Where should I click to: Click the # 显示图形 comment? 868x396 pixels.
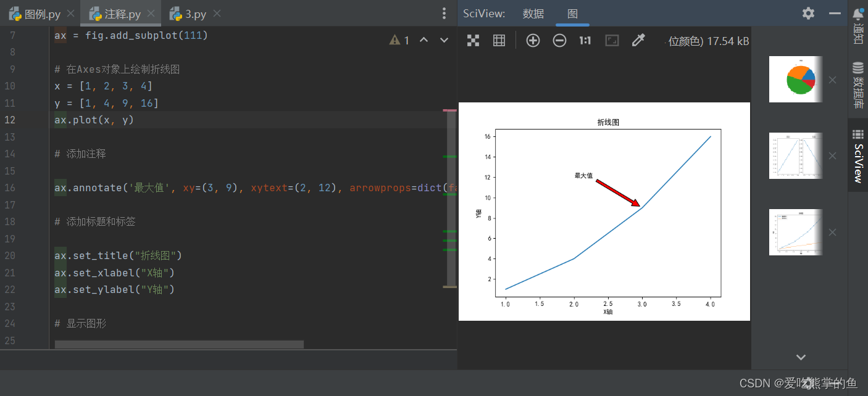[80, 323]
